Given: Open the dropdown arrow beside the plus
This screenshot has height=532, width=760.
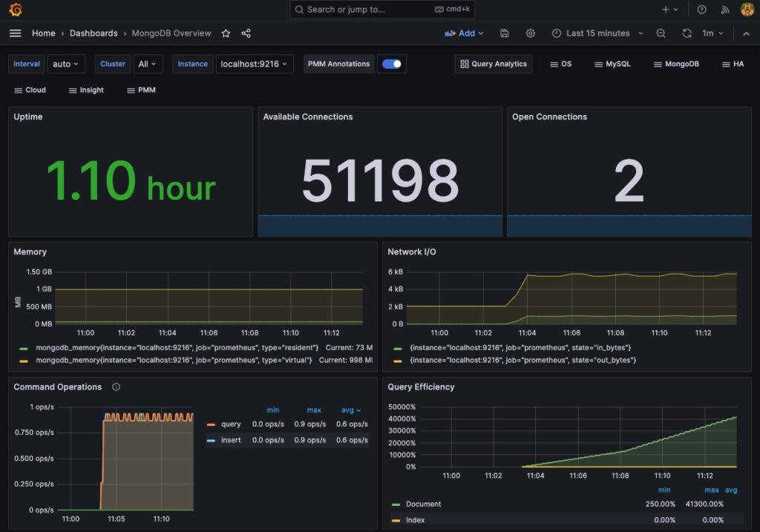Looking at the screenshot, I should 675,9.
